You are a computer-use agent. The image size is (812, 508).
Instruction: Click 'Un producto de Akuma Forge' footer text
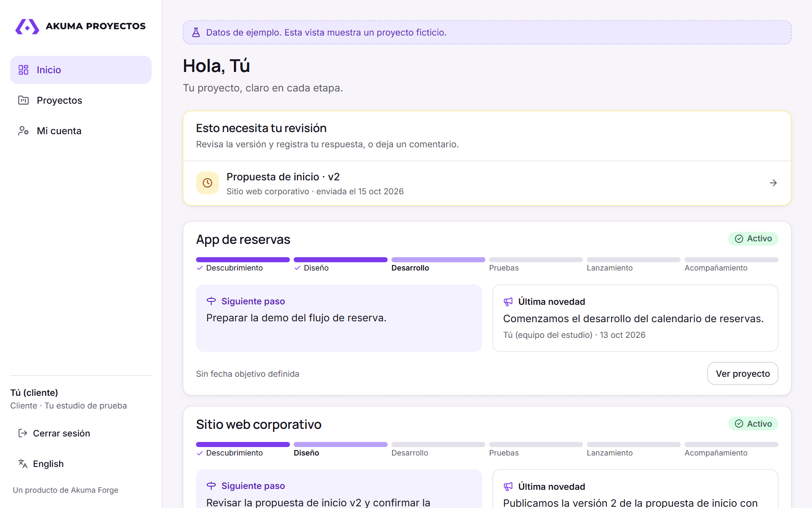tap(66, 490)
